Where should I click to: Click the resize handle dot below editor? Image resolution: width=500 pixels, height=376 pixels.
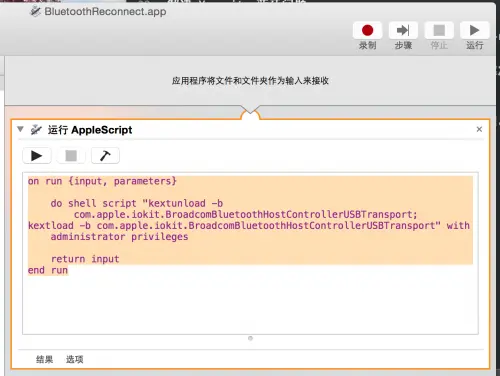[250, 338]
